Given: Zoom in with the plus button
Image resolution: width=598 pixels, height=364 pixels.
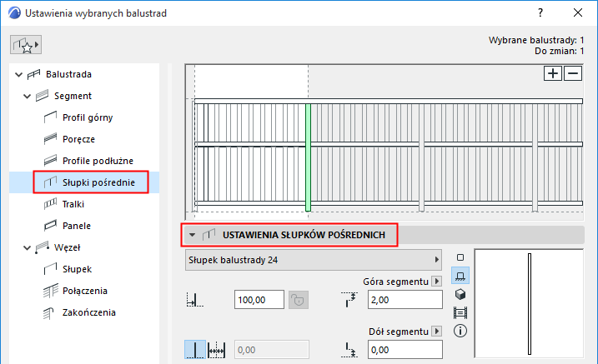Looking at the screenshot, I should [553, 73].
